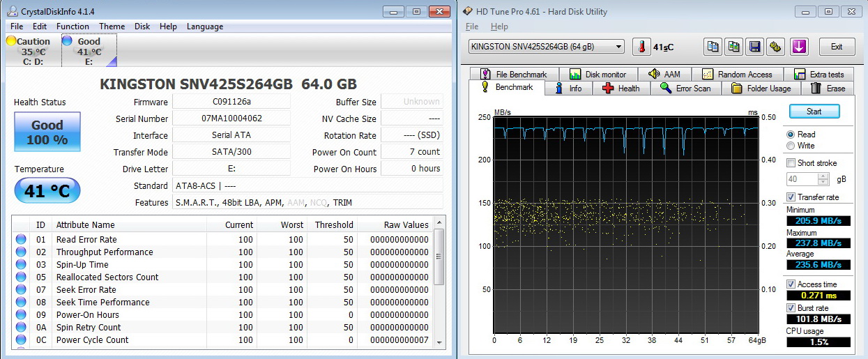This screenshot has height=359, width=868.
Task: Open the Language menu
Action: [205, 26]
